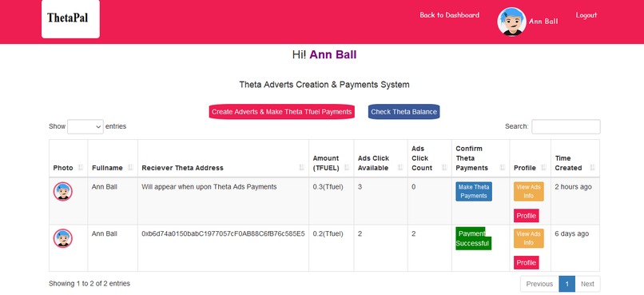Click Fullname Ann Ball in 0.2(Tfuel) row
The height and width of the screenshot is (295, 644).
pyautogui.click(x=105, y=233)
